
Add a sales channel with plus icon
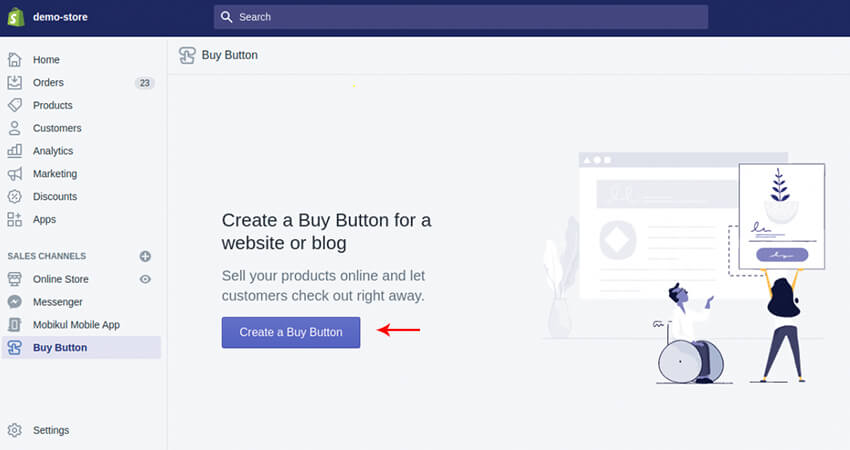point(145,256)
